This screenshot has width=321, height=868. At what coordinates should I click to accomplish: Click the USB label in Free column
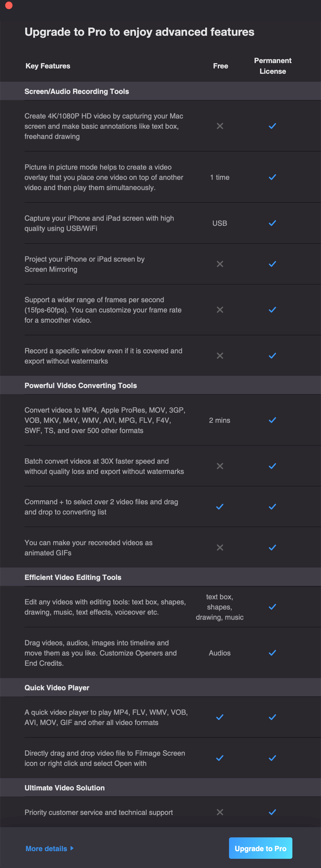point(220,223)
